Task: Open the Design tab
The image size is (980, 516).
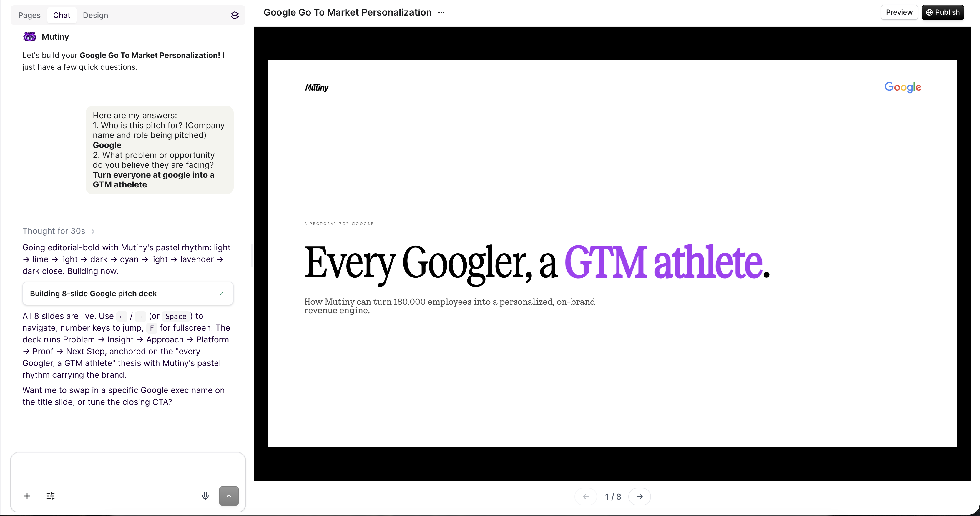Action: pyautogui.click(x=95, y=15)
